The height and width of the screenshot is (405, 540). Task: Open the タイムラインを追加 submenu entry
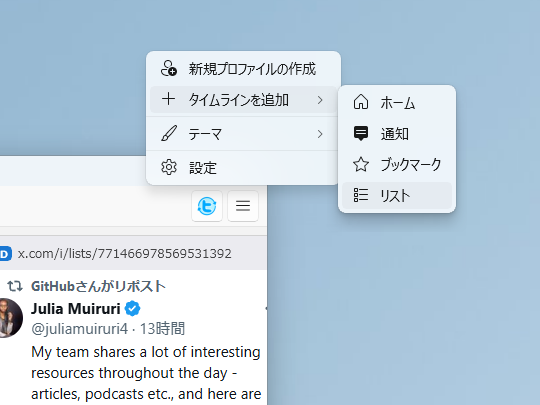pos(243,100)
